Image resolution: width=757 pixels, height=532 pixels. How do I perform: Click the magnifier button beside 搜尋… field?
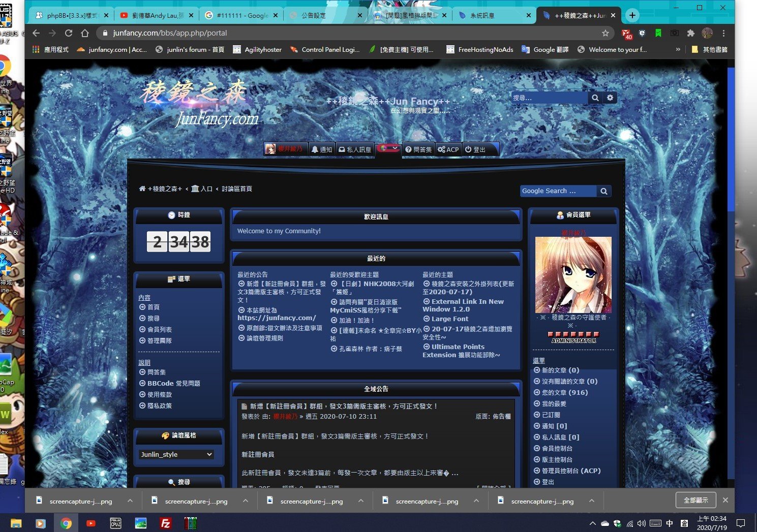[x=595, y=98]
